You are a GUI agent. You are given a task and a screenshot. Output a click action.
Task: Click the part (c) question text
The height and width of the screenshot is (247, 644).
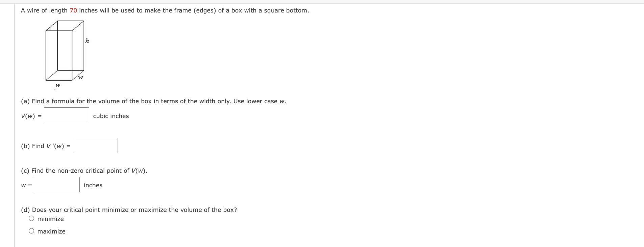point(84,170)
